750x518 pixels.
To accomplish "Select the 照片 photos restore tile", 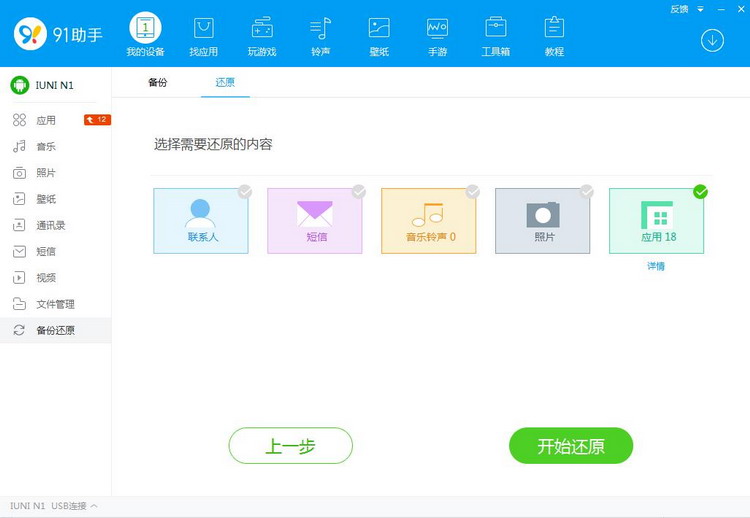I will [x=543, y=221].
